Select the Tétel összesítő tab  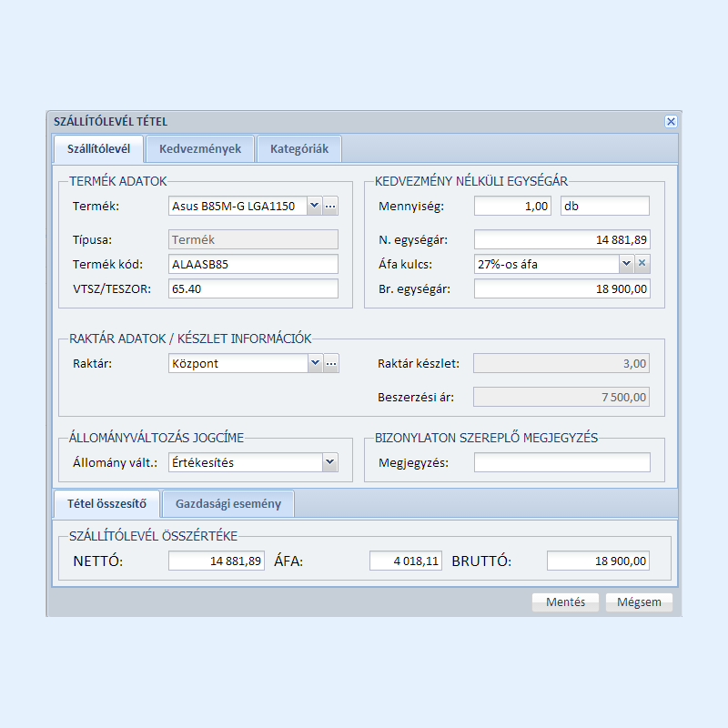[106, 503]
